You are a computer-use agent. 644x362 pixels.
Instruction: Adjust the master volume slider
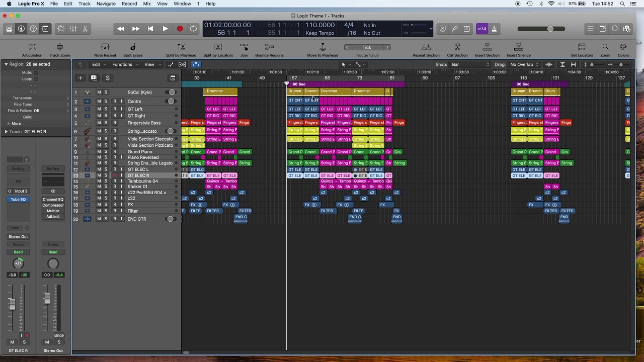pos(542,29)
